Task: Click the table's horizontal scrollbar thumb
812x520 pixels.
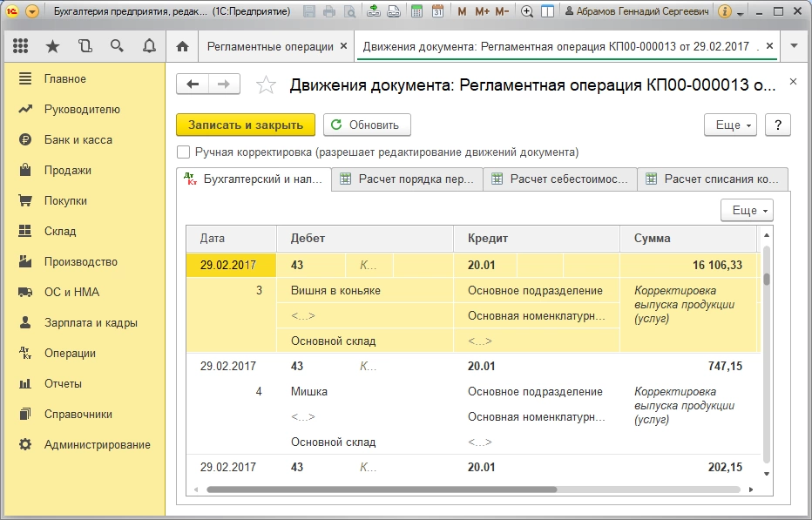Action: [382, 490]
